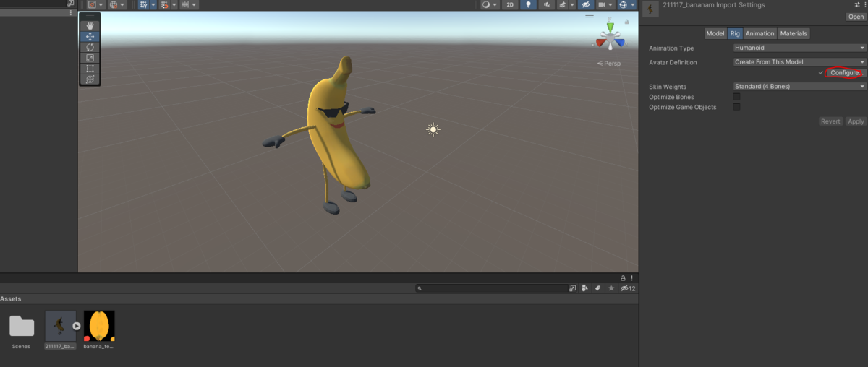Open the snap increment dropdown arrow

pyautogui.click(x=174, y=4)
